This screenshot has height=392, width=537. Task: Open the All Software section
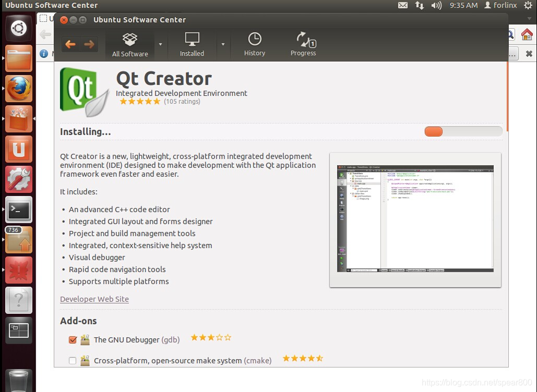[x=130, y=45]
